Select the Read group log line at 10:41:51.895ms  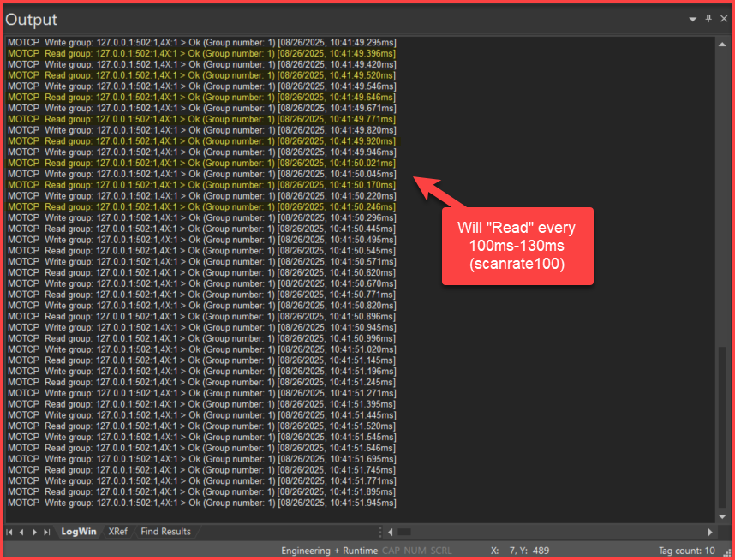tap(202, 491)
